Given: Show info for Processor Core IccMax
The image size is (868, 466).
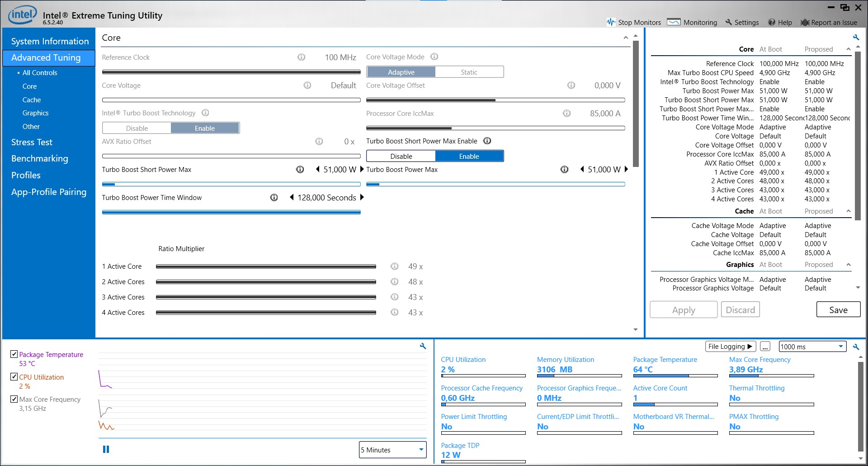Looking at the screenshot, I should (567, 113).
